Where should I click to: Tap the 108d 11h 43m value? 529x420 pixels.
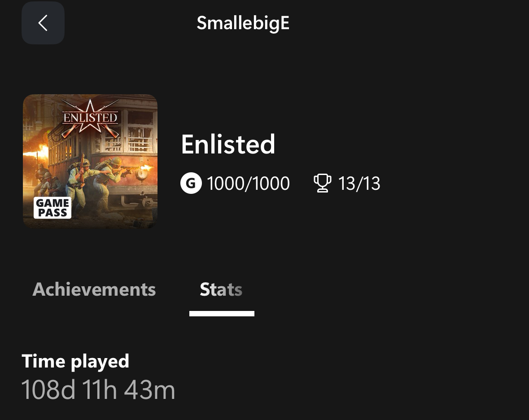pos(98,390)
